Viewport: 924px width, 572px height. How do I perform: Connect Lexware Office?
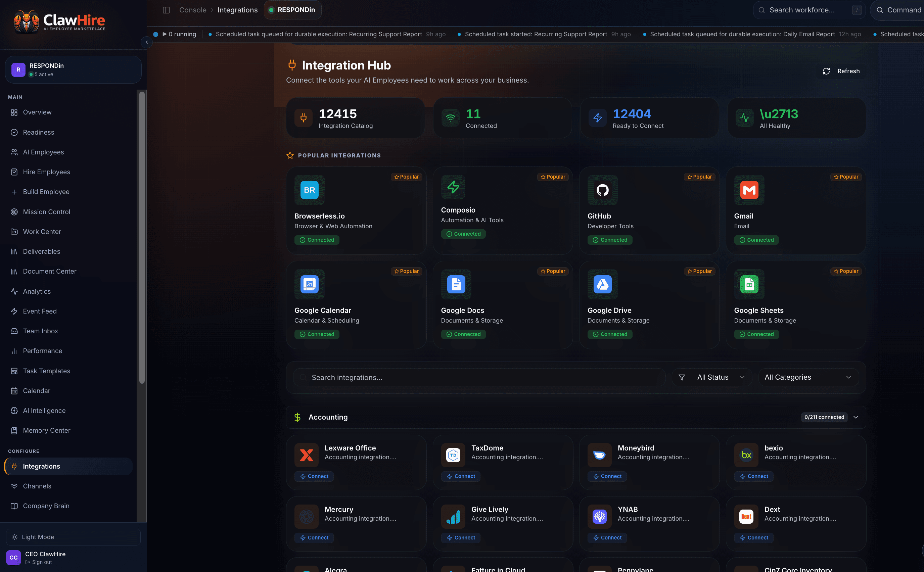(314, 476)
